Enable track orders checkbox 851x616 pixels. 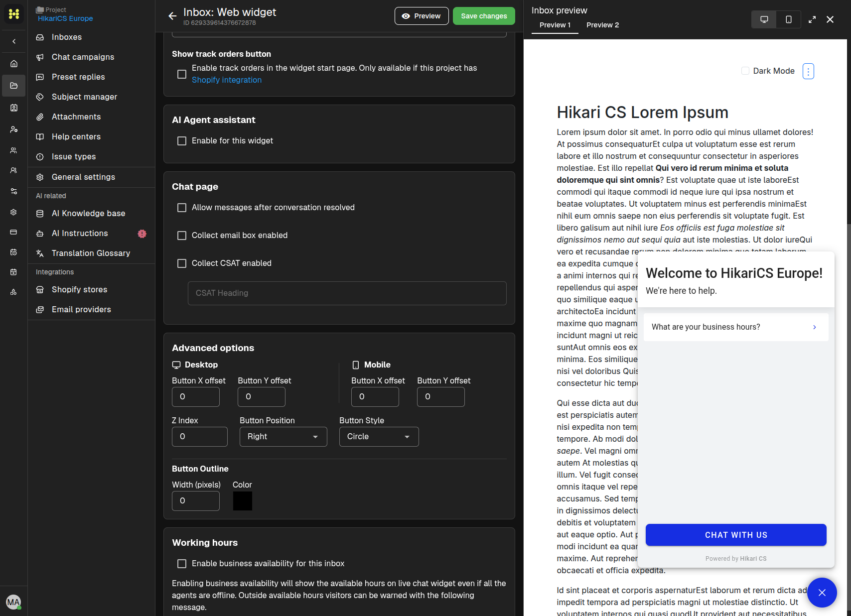pyautogui.click(x=182, y=74)
